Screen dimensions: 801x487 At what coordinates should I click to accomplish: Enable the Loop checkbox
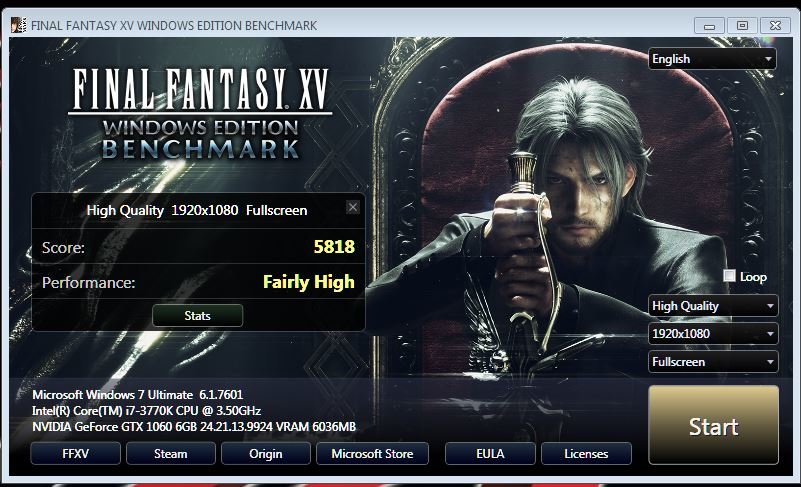coord(729,276)
